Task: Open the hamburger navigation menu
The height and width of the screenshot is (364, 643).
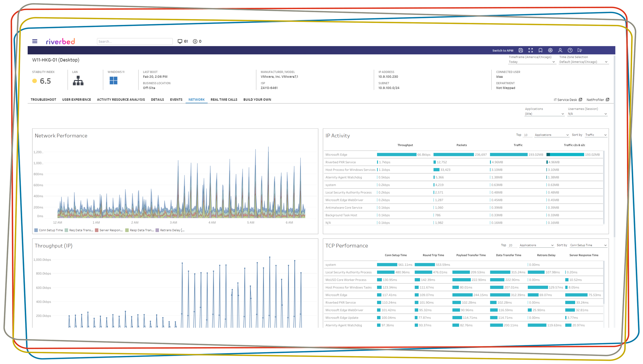Action: tap(35, 41)
